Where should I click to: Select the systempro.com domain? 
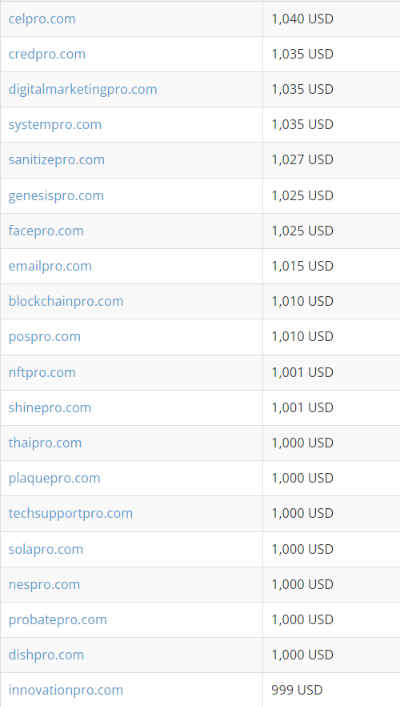click(55, 124)
